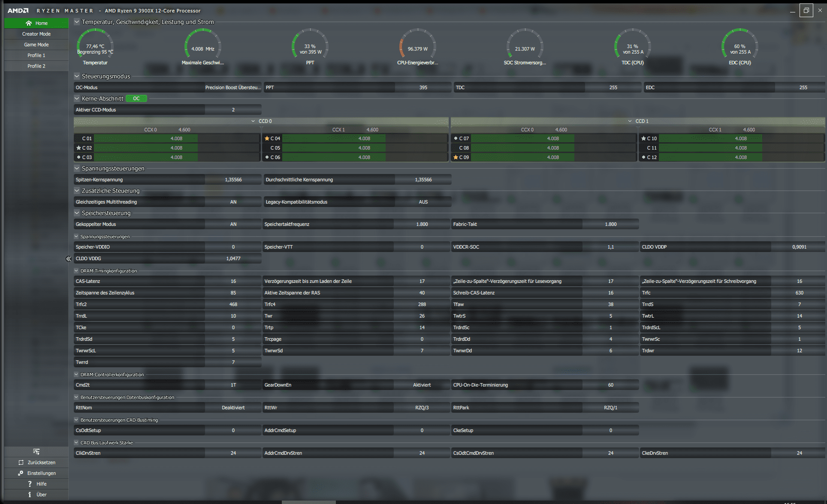Click the star icon on core C 04
This screenshot has height=504, width=827.
point(267,138)
